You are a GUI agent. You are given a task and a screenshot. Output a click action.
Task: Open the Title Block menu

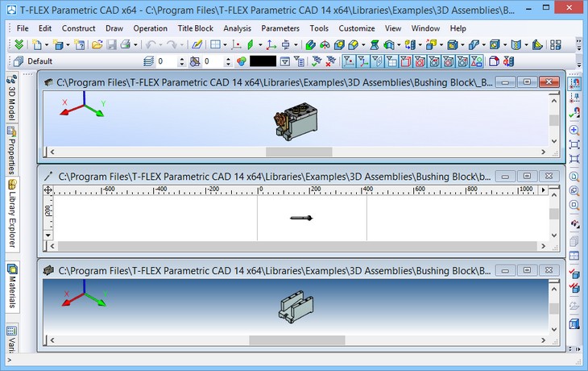[196, 28]
